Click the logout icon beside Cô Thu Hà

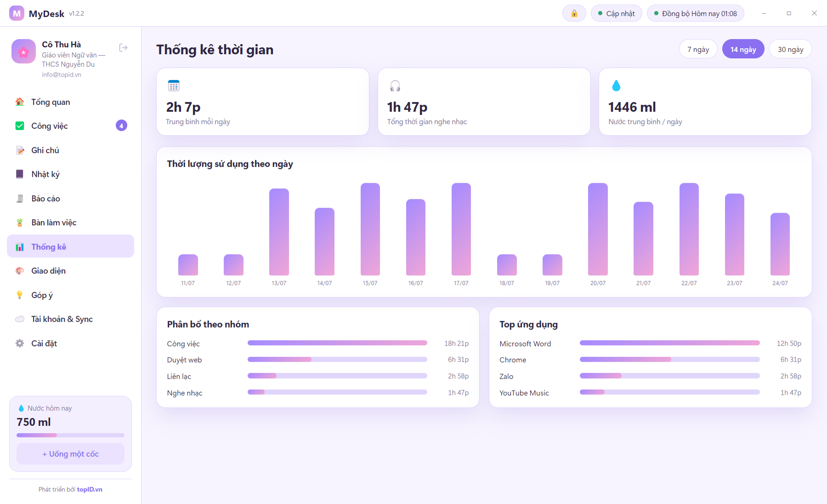click(x=123, y=48)
